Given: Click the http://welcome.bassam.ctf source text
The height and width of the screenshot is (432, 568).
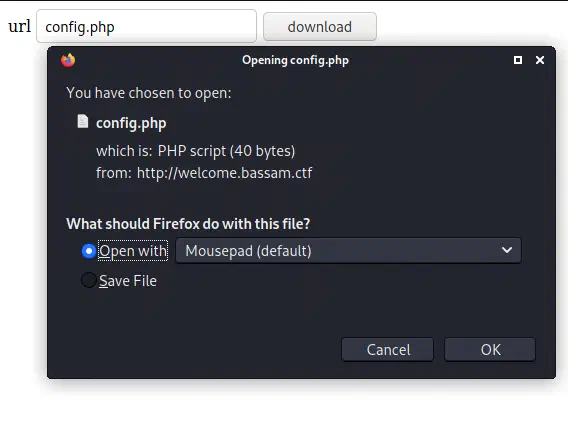Looking at the screenshot, I should [x=224, y=173].
